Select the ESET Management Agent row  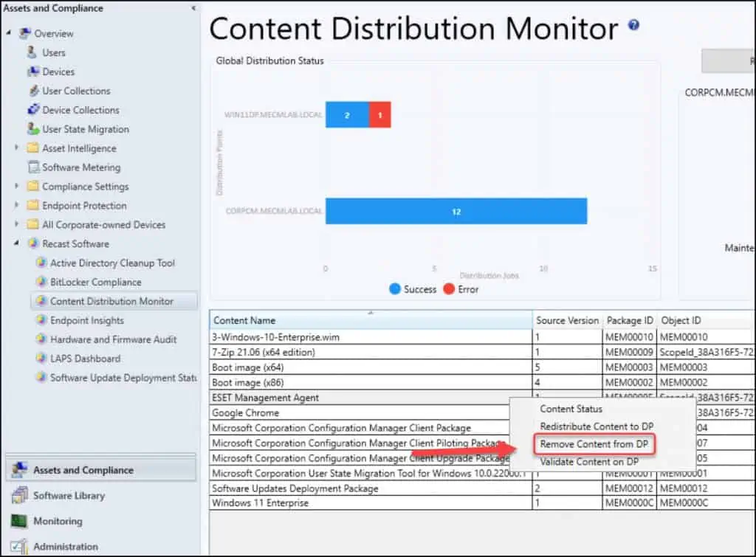pos(360,398)
